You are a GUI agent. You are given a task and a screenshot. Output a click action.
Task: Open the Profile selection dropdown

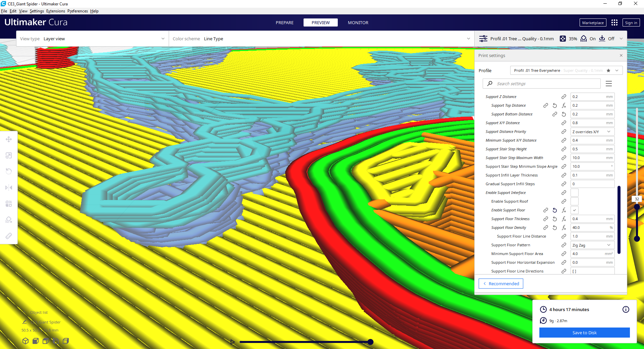click(566, 70)
